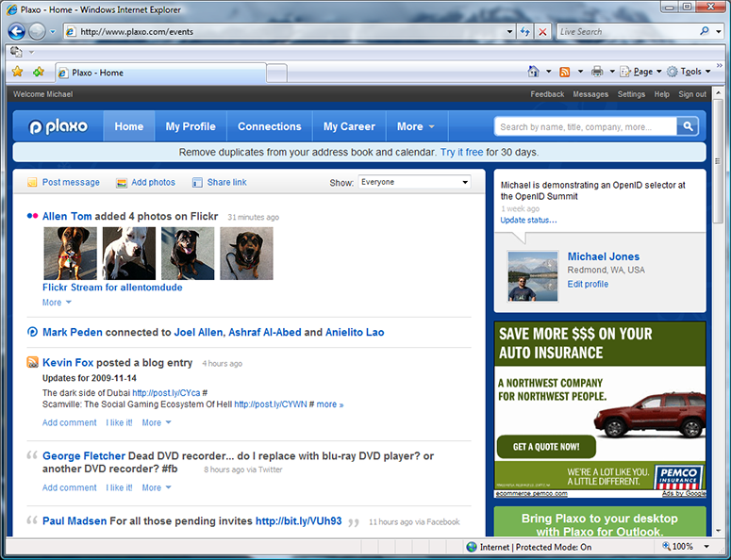This screenshot has width=731, height=560.
Task: Click the Try it free link
Action: (x=461, y=152)
